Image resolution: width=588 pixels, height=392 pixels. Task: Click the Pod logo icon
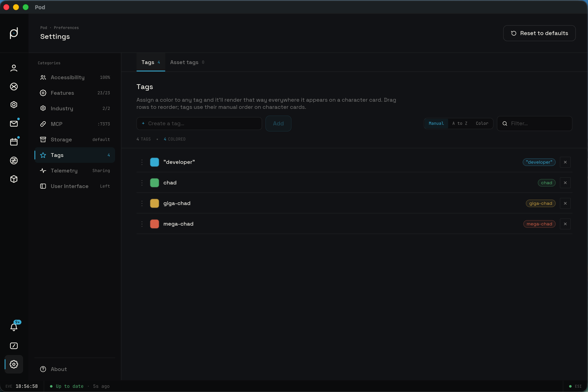click(14, 33)
